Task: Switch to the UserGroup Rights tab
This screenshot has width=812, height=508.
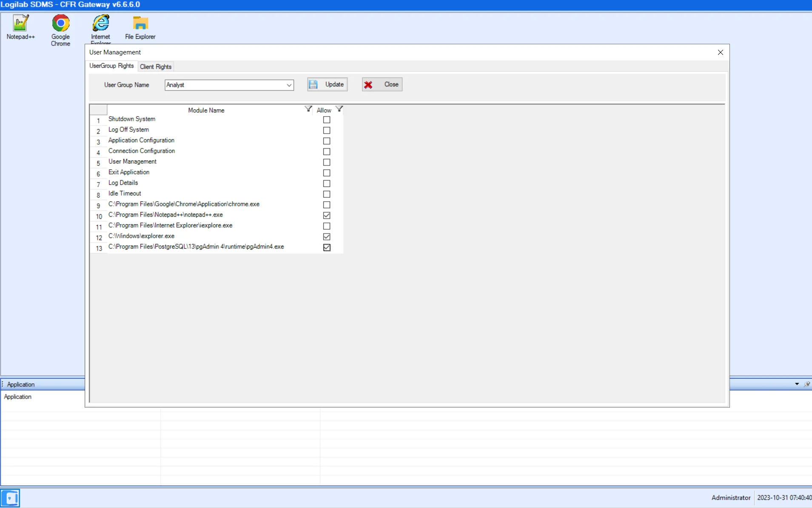Action: 111,66
